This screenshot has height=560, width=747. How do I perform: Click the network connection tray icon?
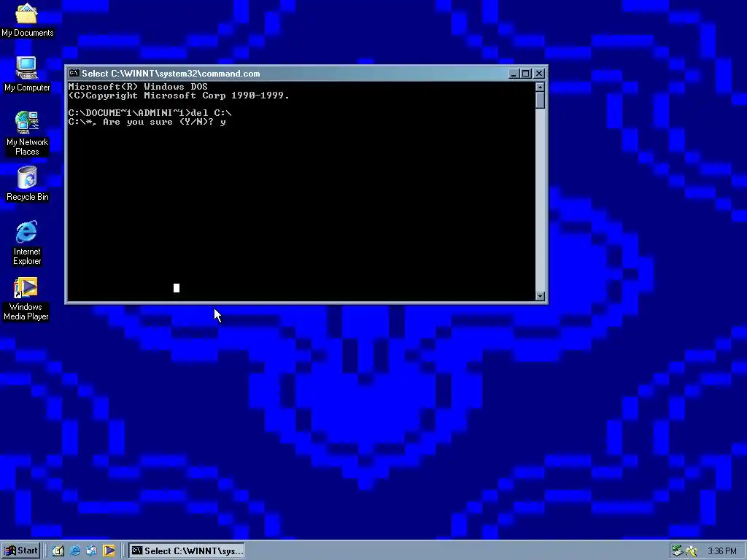677,551
